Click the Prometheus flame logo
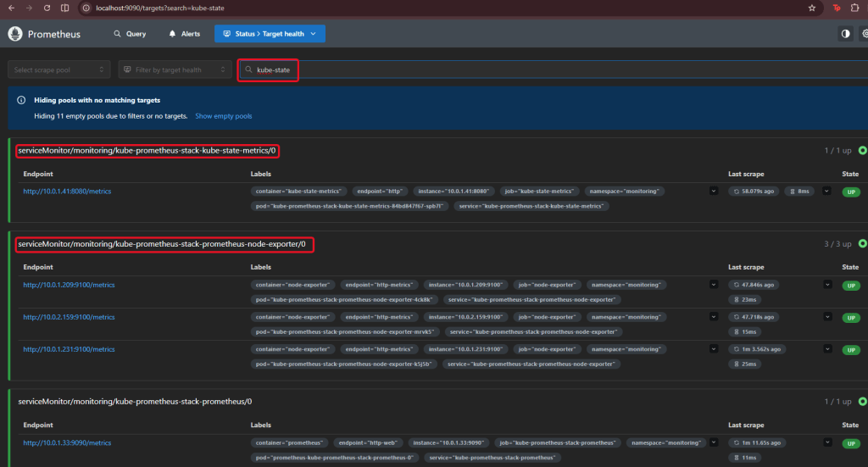 [15, 34]
